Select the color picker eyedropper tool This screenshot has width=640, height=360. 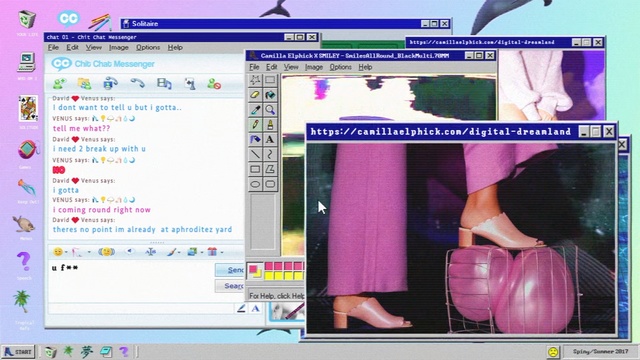(255, 110)
